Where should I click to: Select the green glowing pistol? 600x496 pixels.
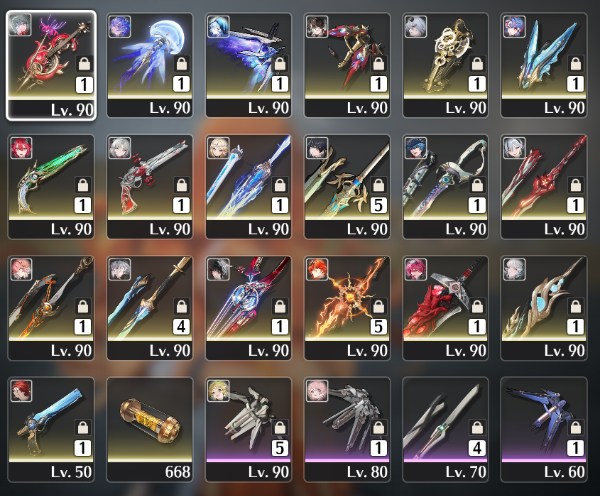click(x=51, y=187)
